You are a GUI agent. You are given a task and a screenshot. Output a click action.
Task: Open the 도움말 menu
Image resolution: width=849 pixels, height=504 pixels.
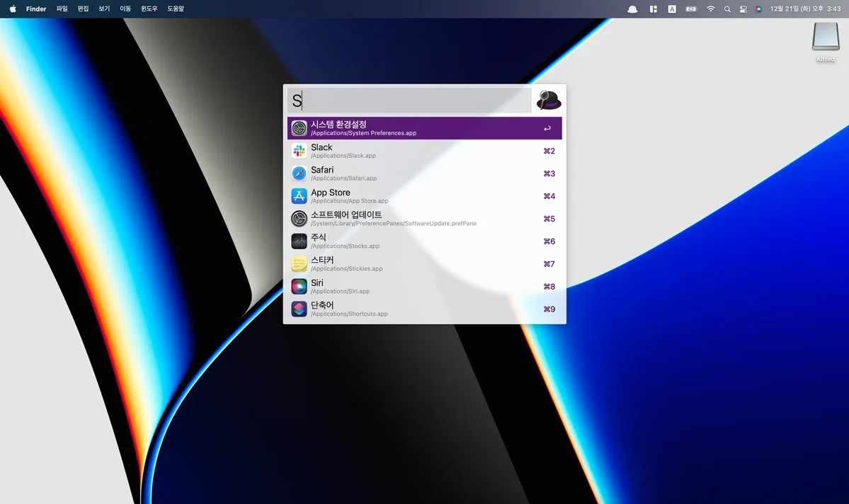[176, 8]
